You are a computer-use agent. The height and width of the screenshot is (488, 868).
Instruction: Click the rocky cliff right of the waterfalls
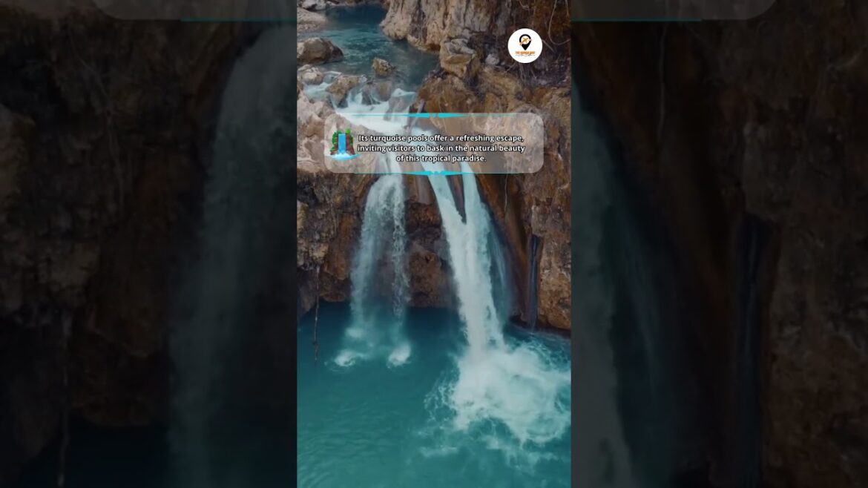(549, 252)
